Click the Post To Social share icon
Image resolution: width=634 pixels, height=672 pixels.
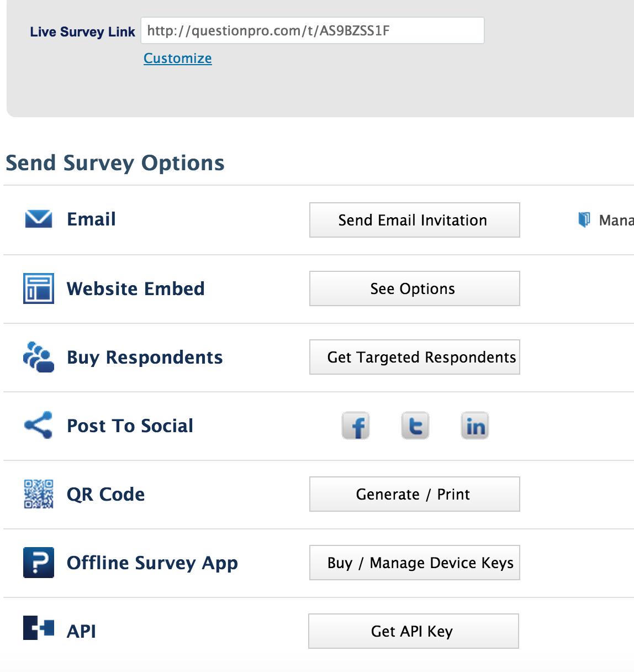37,426
